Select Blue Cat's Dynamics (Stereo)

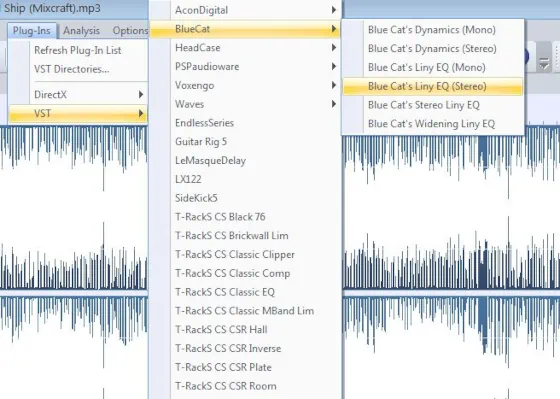click(x=433, y=49)
